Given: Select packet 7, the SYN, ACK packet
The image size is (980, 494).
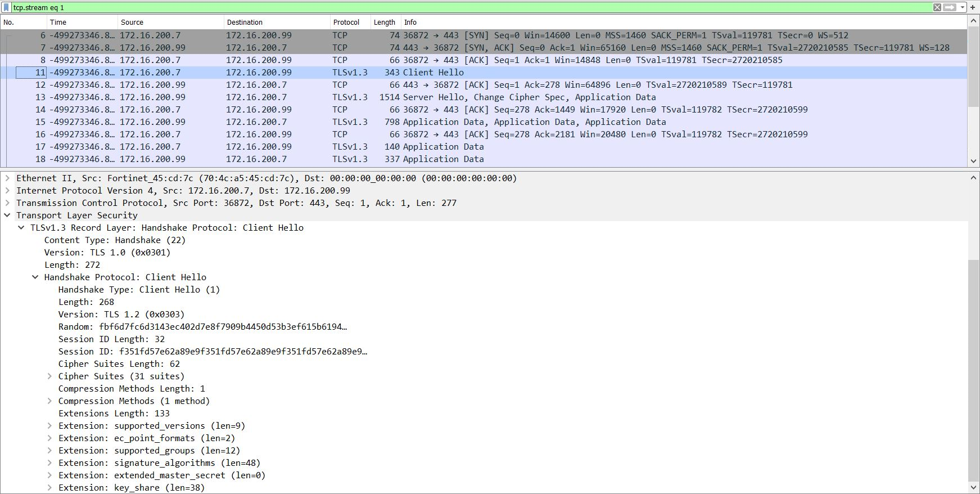Looking at the screenshot, I should tap(484, 48).
